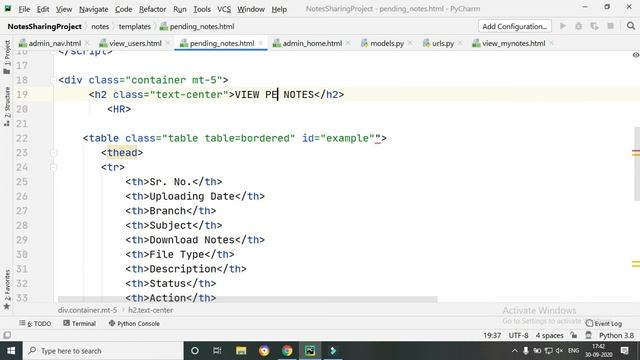Open the Project tool window
The width and height of the screenshot is (640, 360).
coord(7,57)
